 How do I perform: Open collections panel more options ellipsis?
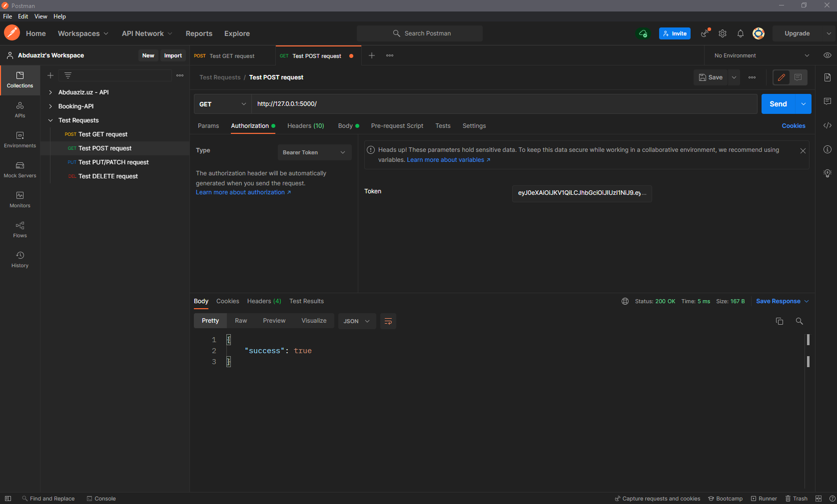(x=180, y=75)
